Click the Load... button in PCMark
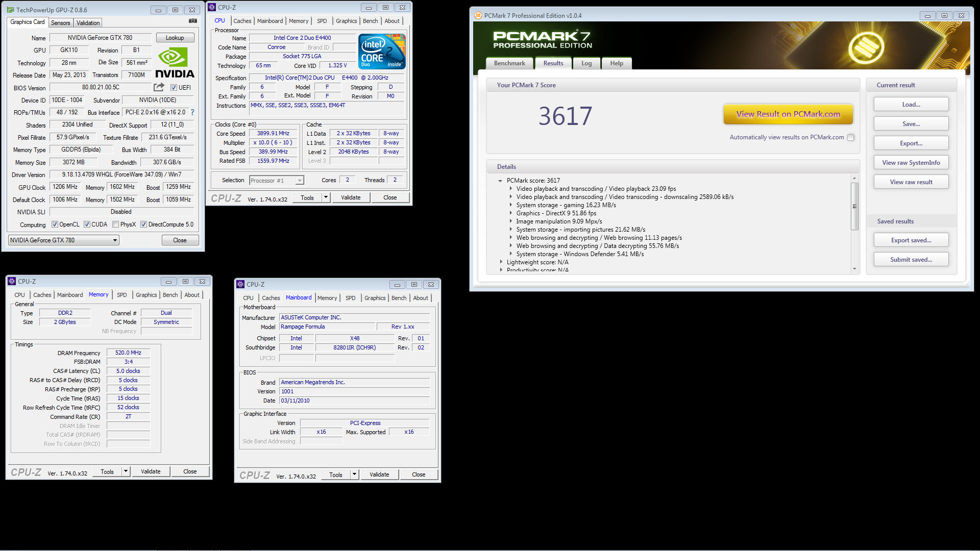 pos(911,105)
